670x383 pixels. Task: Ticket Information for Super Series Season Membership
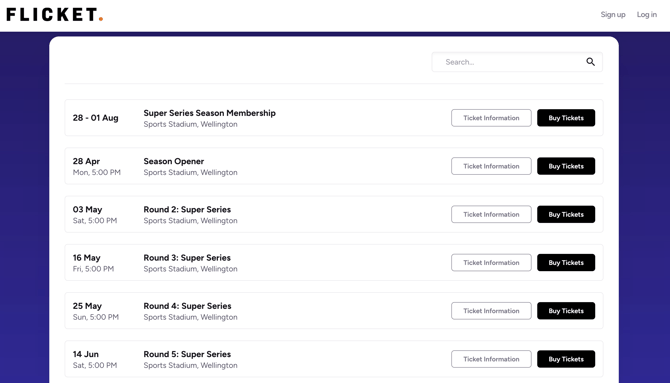[491, 118]
